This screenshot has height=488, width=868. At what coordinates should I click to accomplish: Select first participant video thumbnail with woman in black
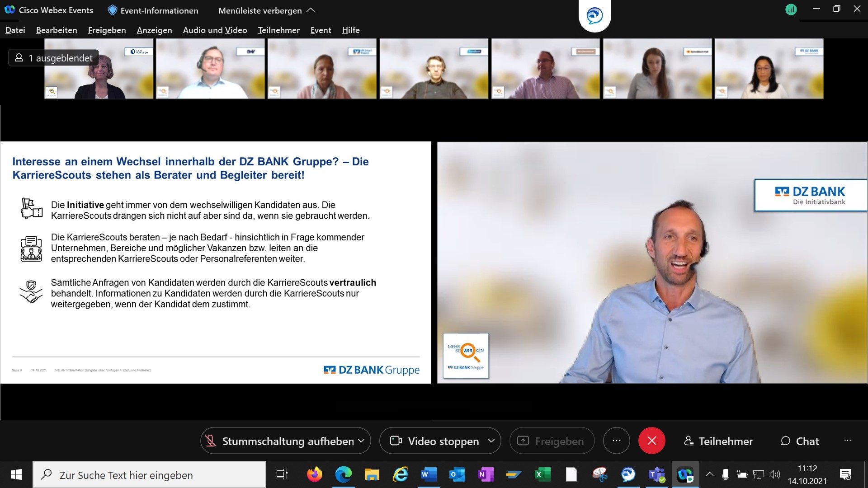pos(99,69)
